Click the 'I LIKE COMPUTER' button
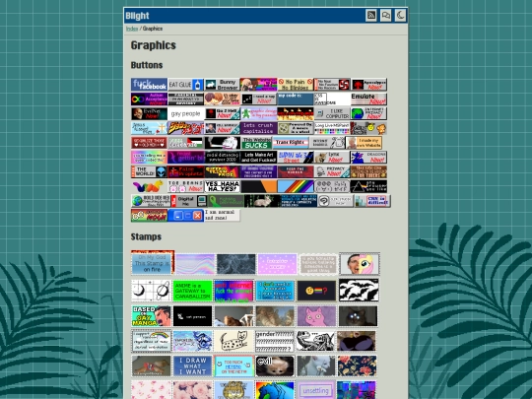Screen dimensions: 532x399 coord(332,113)
